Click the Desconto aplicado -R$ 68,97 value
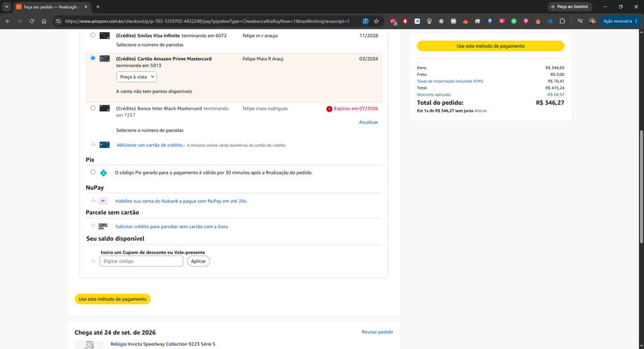Viewport: 644px width, 349px height. (555, 94)
